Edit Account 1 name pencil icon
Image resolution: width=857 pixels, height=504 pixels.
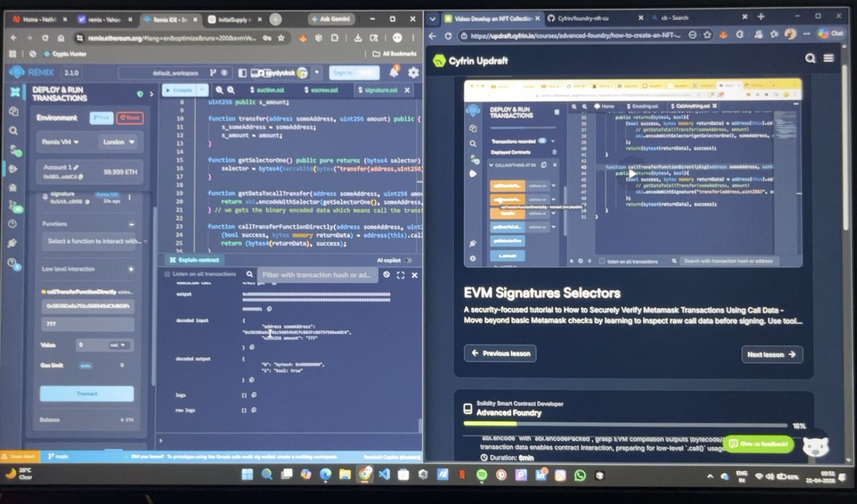pyautogui.click(x=76, y=167)
